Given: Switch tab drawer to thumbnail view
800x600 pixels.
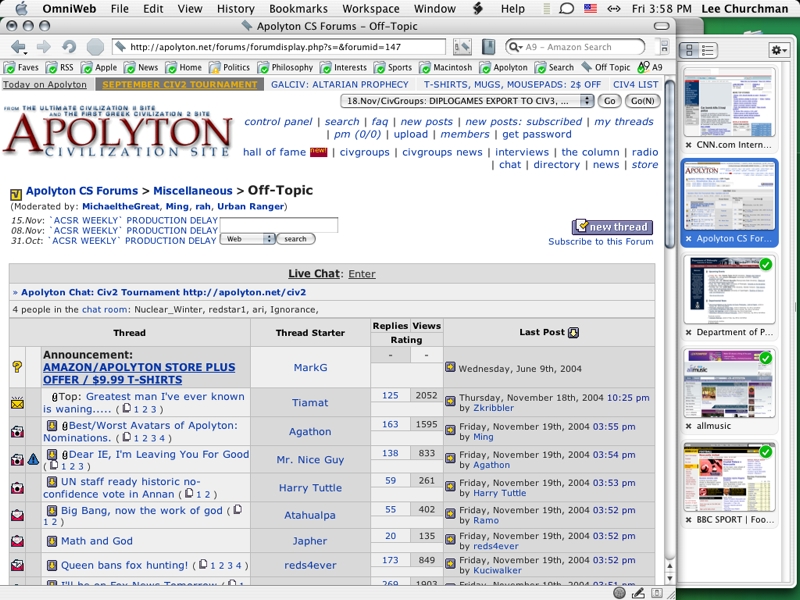Looking at the screenshot, I should (x=689, y=50).
